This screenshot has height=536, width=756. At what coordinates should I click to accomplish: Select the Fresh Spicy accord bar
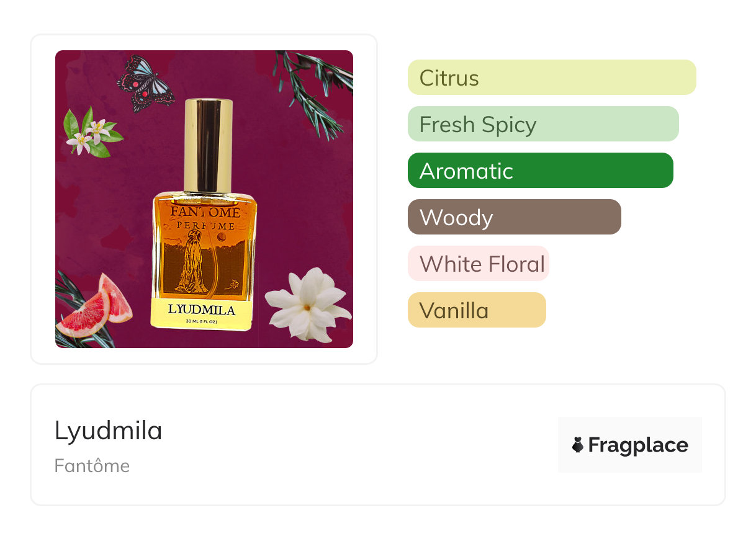tap(542, 124)
